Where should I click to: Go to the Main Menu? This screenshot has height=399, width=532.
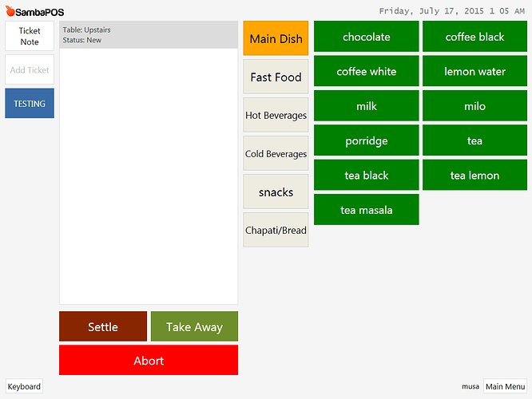pos(505,386)
